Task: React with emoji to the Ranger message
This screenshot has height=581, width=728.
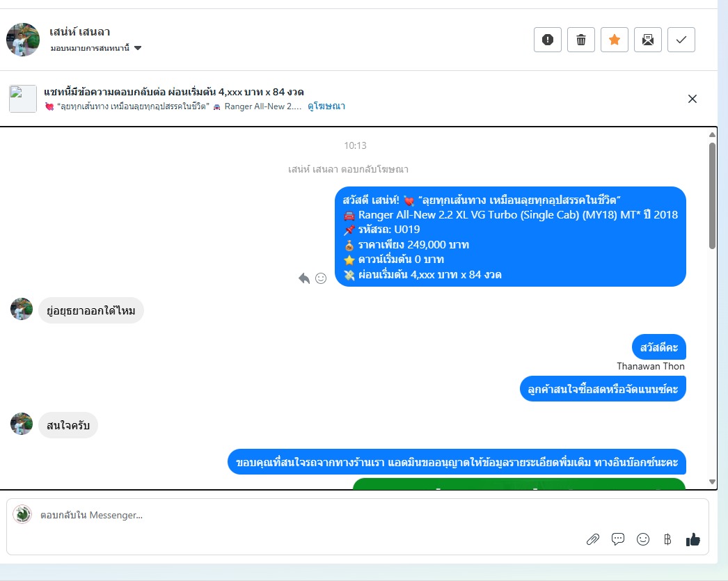Action: tap(321, 278)
